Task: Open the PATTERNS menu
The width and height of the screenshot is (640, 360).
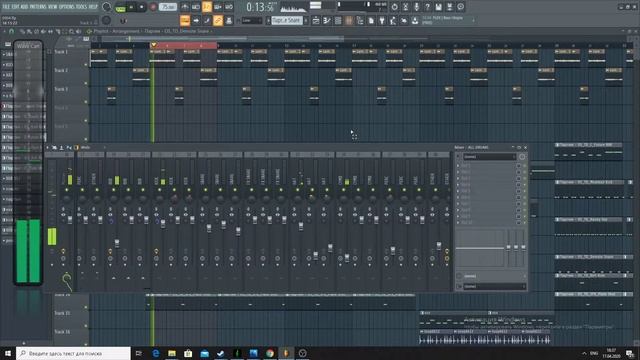Action: (x=38, y=7)
